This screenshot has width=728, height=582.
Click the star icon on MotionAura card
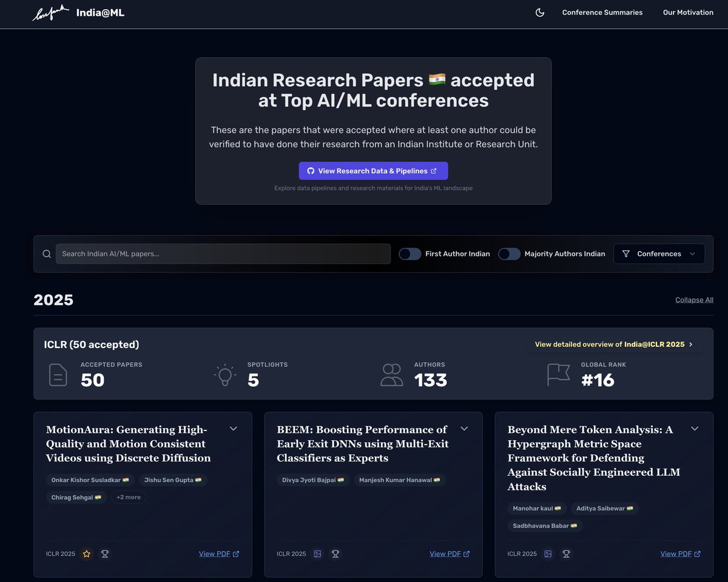point(87,554)
